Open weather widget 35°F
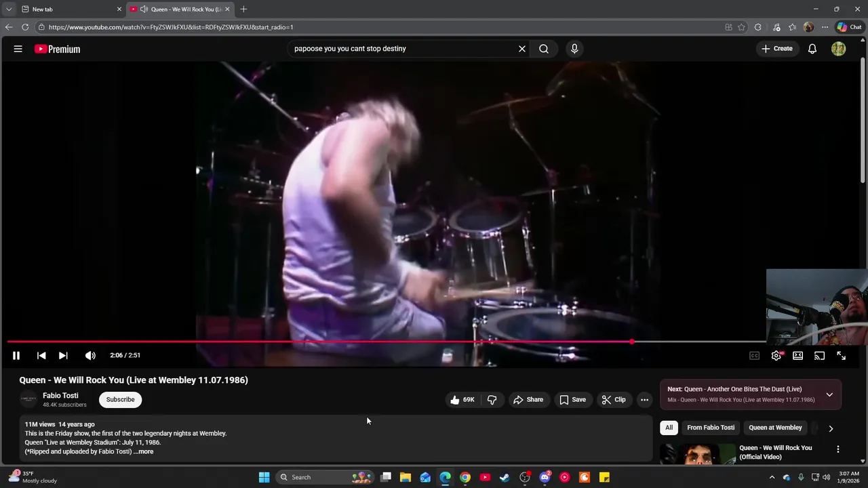 (x=33, y=477)
